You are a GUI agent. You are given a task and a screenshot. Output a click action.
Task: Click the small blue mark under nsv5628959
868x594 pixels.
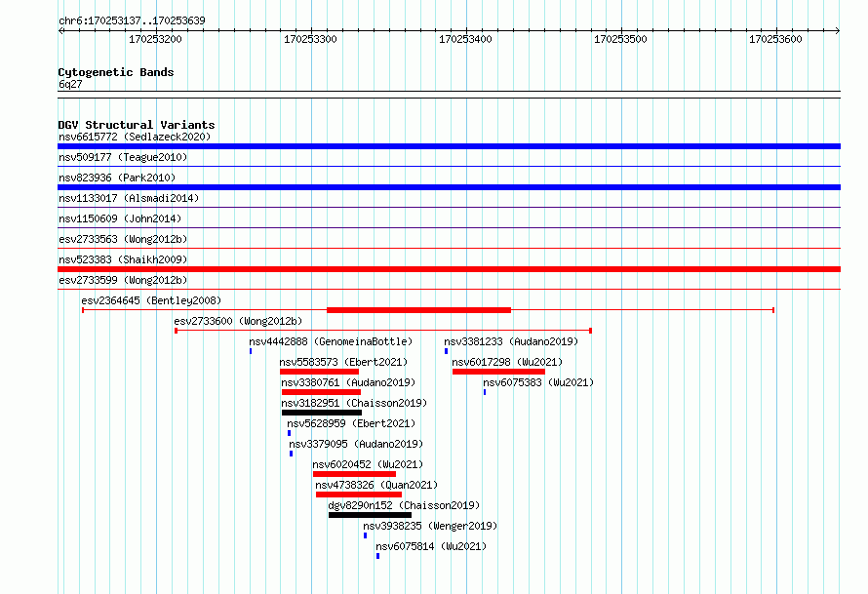pos(289,433)
